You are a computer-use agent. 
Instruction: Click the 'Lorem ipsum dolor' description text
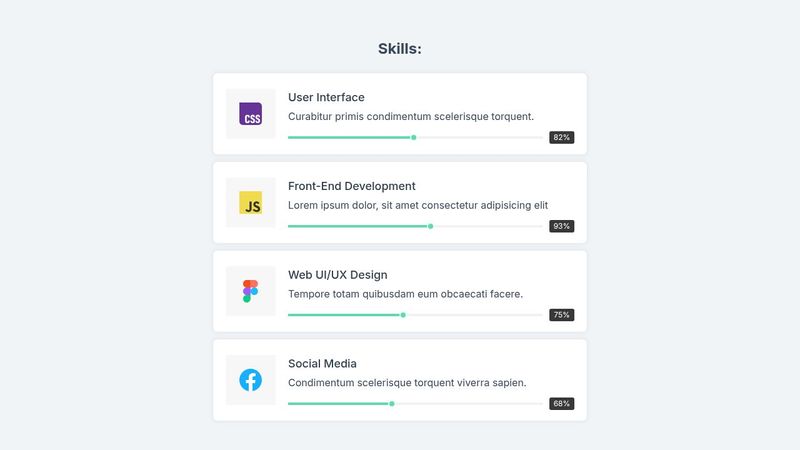417,205
